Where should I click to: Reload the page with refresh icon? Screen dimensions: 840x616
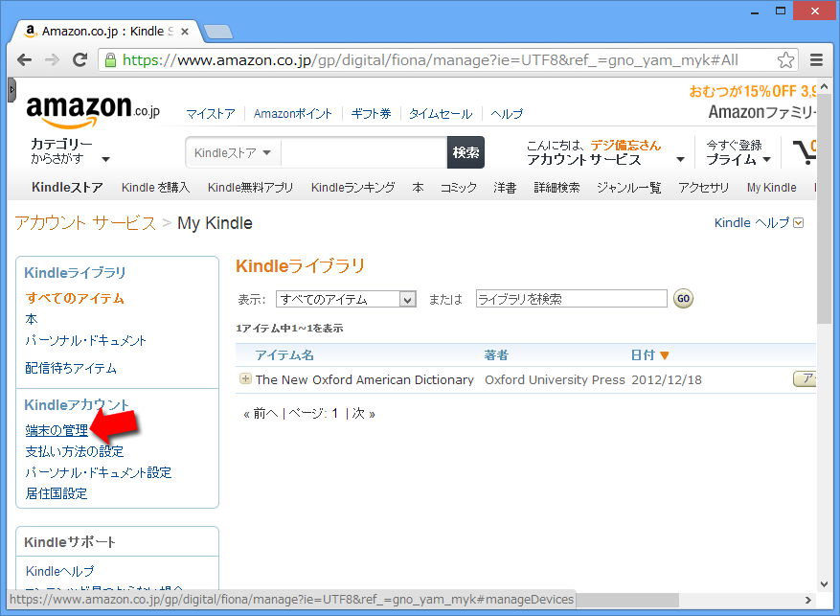(79, 60)
